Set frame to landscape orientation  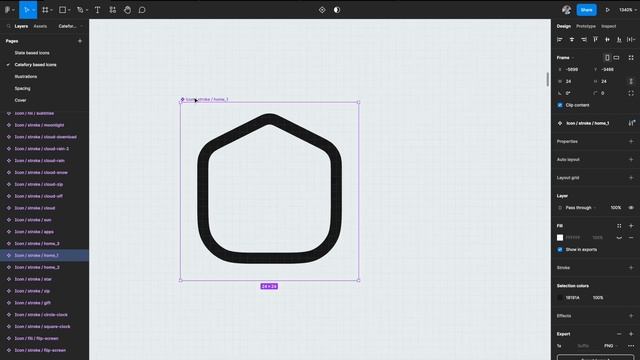pos(616,58)
